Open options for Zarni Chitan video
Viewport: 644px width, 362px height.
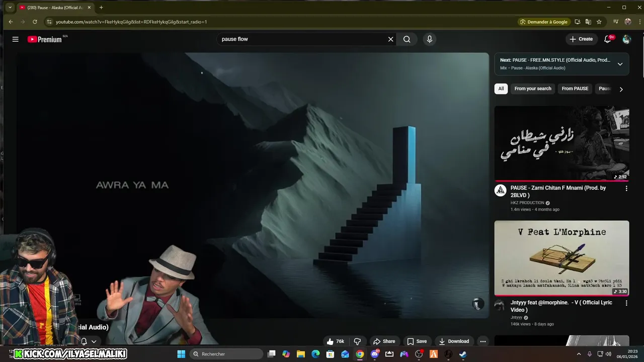tap(626, 189)
